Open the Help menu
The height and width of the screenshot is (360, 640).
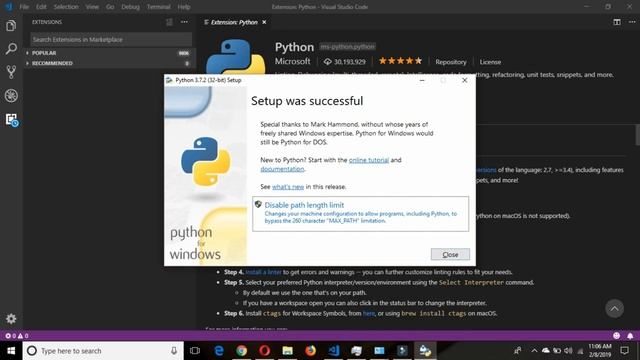point(184,7)
